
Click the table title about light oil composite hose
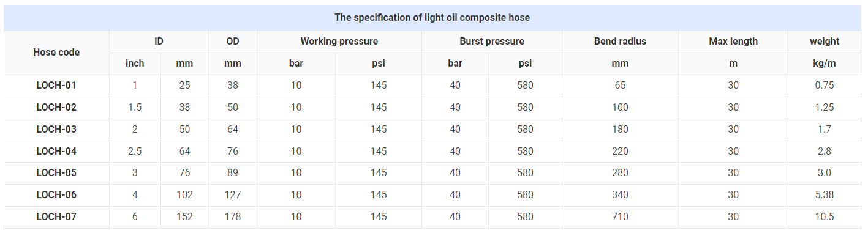tap(432, 17)
